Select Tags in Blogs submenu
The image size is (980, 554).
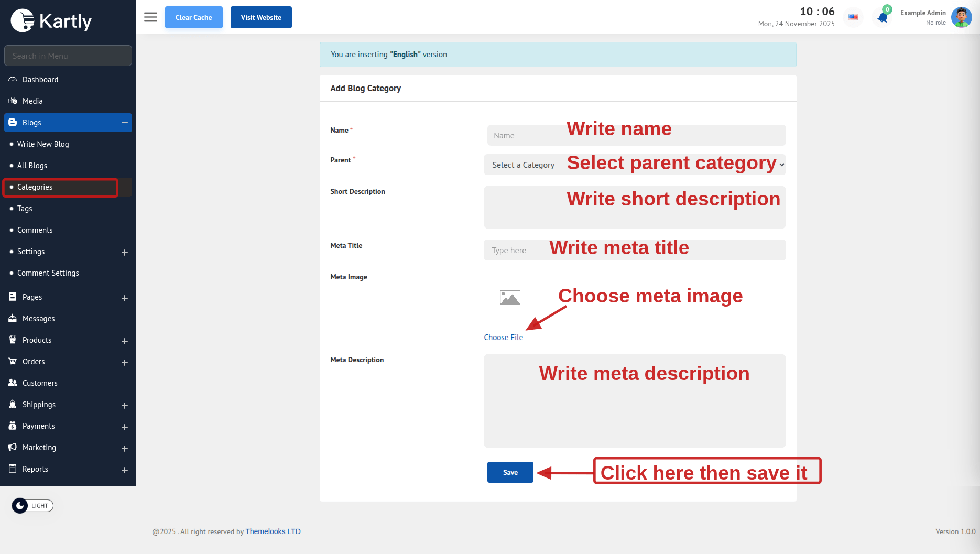[x=25, y=209]
